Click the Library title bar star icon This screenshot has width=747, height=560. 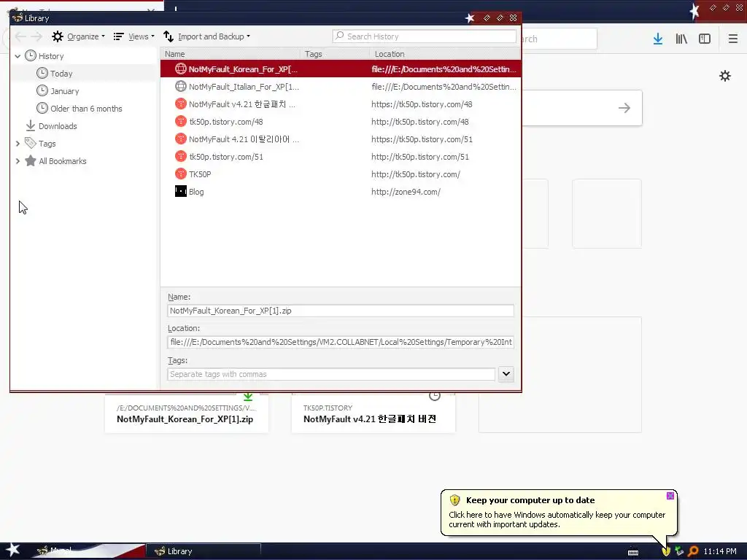(x=470, y=18)
